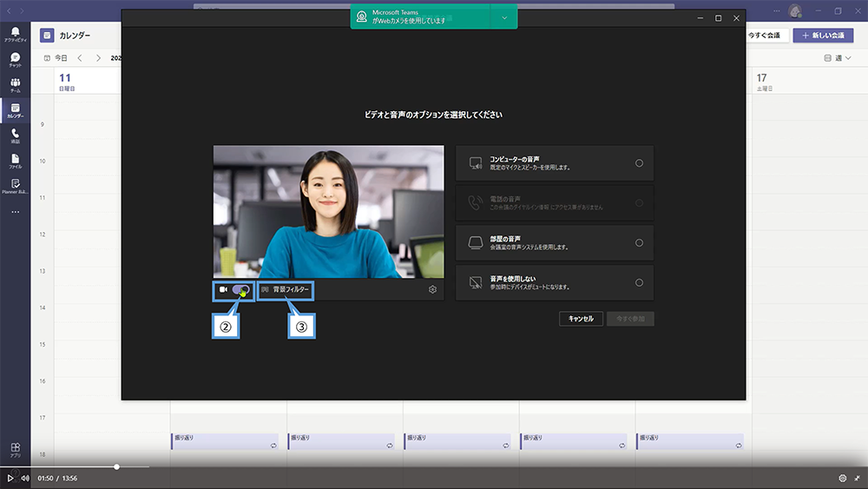Open the Teams icon in the sidebar

pos(15,85)
